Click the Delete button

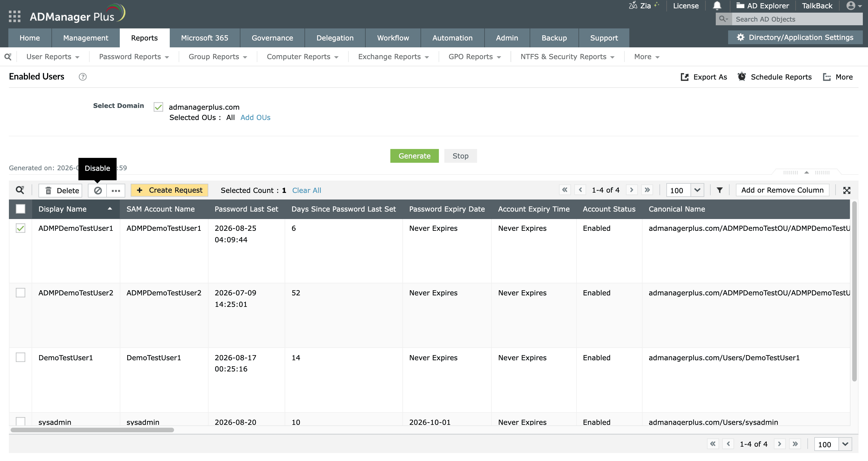[x=60, y=191]
